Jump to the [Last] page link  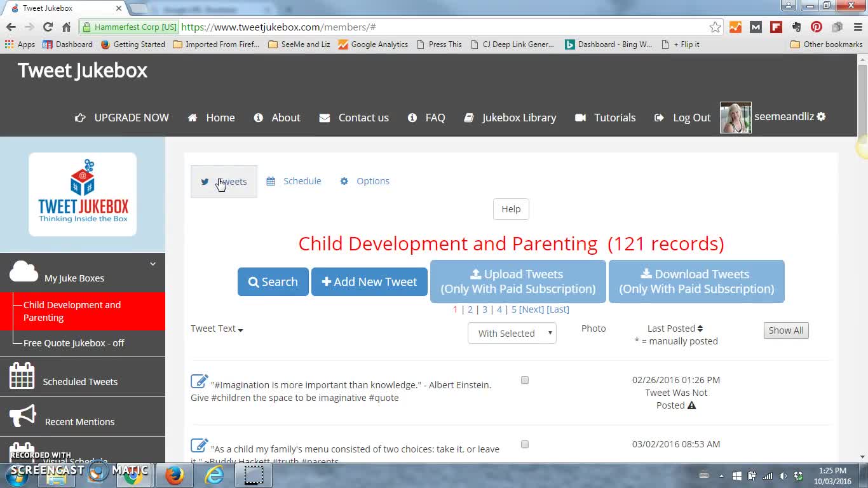(558, 309)
